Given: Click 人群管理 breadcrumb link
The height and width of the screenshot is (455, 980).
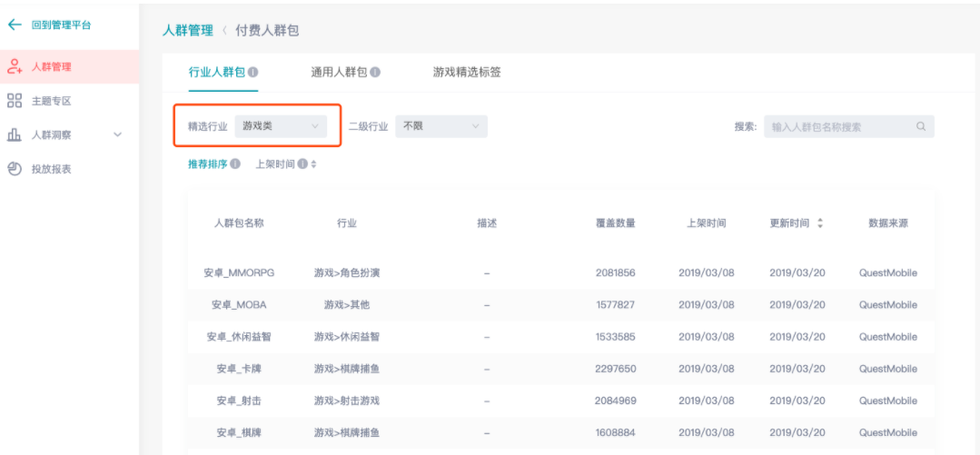Looking at the screenshot, I should (187, 30).
